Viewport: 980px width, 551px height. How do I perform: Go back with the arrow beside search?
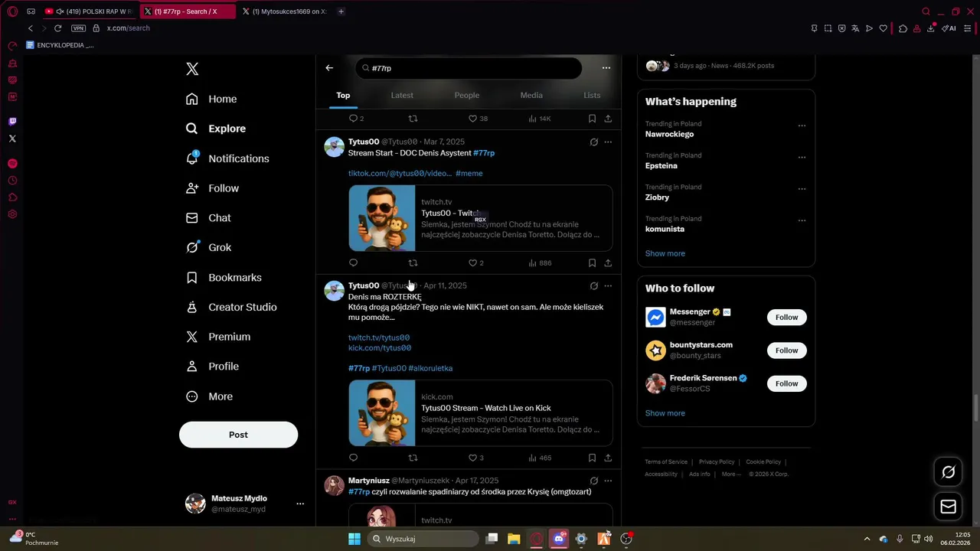pos(329,68)
